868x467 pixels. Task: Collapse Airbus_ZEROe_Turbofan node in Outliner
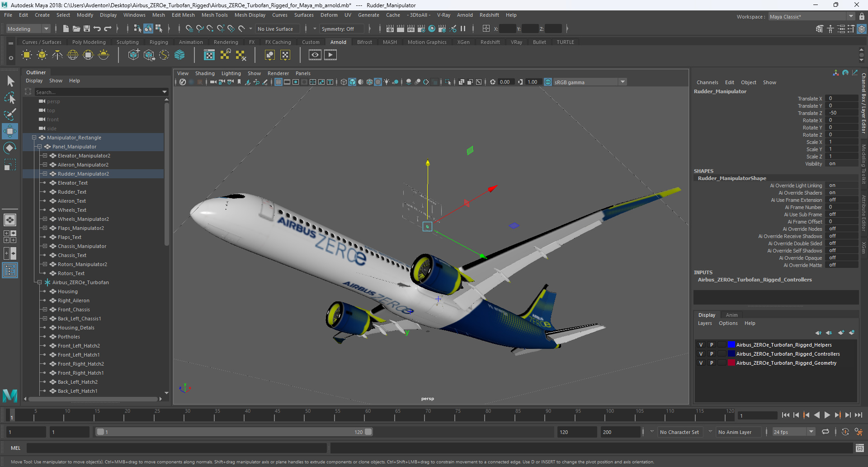point(39,282)
